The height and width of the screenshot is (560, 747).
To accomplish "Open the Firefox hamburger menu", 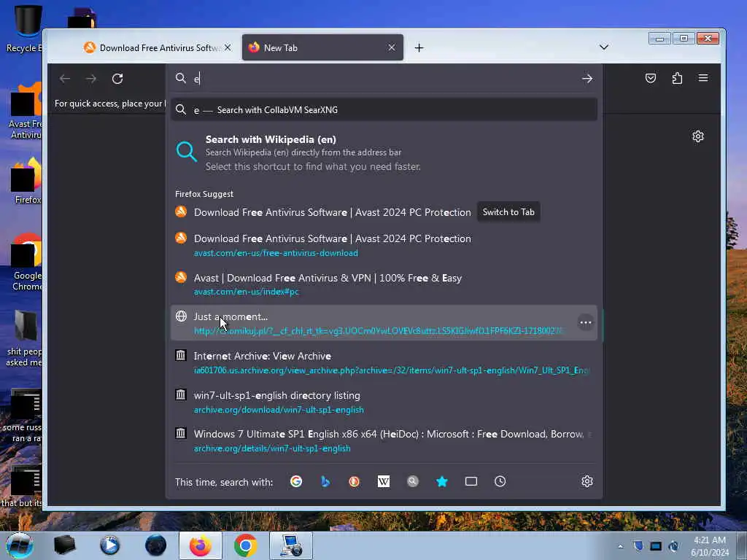I will point(703,78).
